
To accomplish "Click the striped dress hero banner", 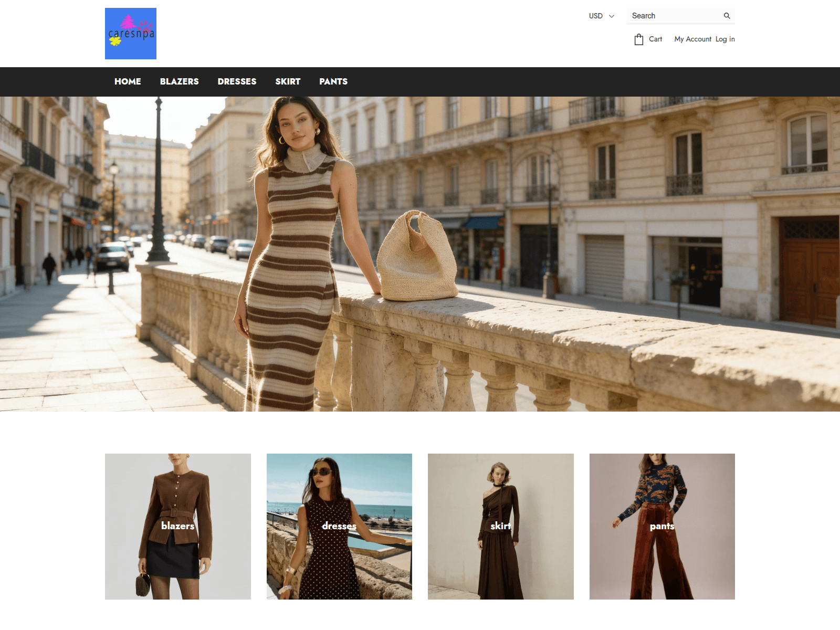I will click(420, 254).
